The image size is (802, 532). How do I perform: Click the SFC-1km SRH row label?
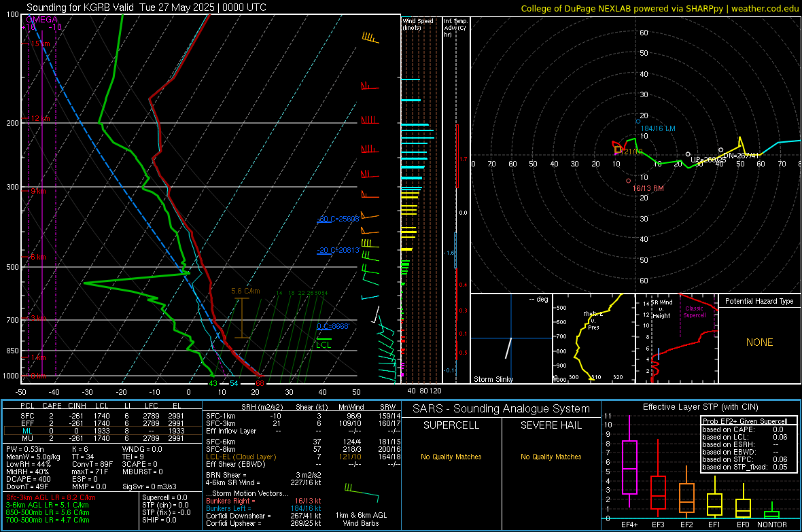click(x=220, y=416)
